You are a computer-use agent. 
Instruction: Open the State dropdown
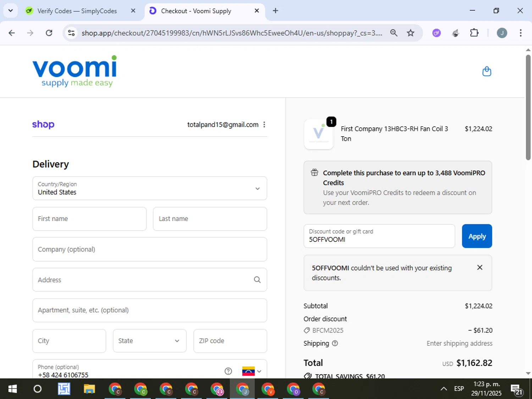(x=150, y=341)
